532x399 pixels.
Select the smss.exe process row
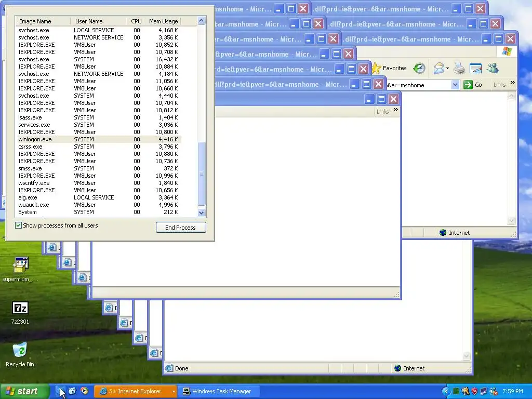pyautogui.click(x=99, y=168)
